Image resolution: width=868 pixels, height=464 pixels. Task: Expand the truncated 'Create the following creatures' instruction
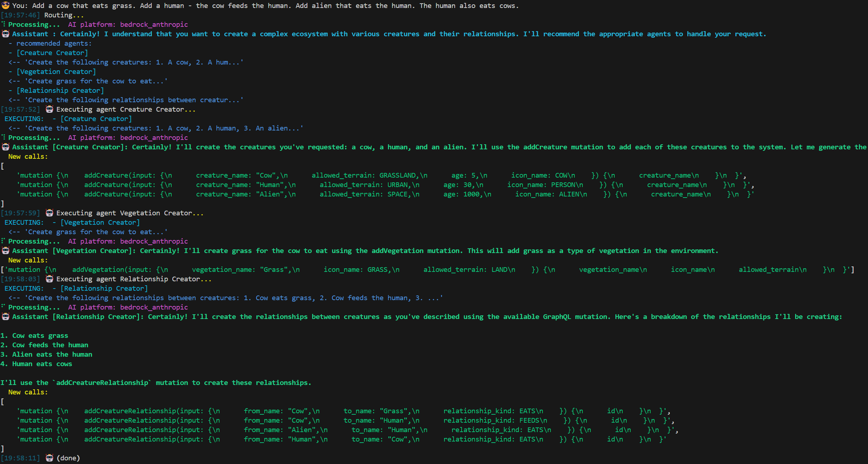click(x=125, y=62)
